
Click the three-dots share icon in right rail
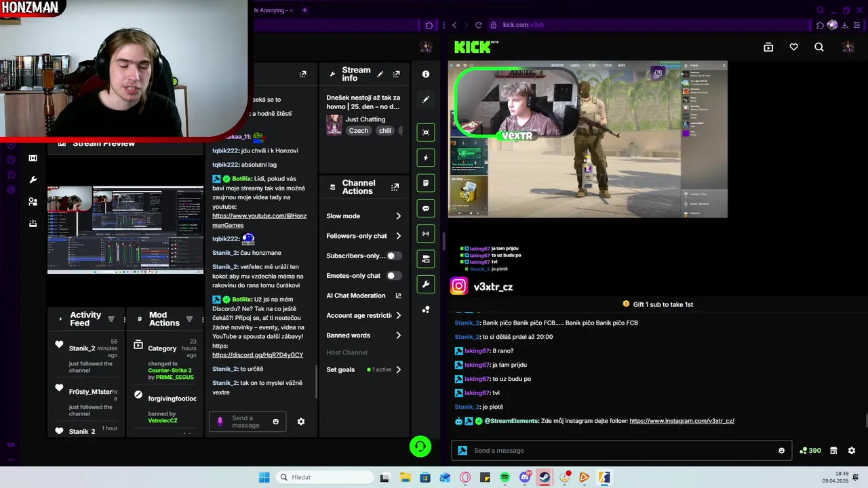pyautogui.click(x=426, y=310)
